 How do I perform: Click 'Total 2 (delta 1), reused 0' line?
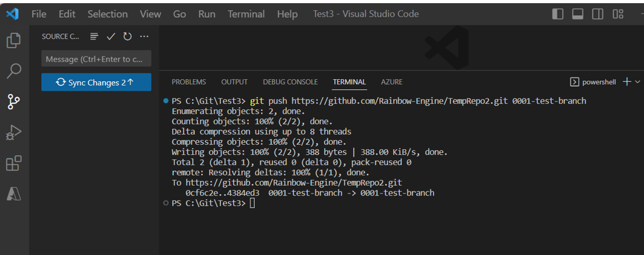[x=292, y=162]
